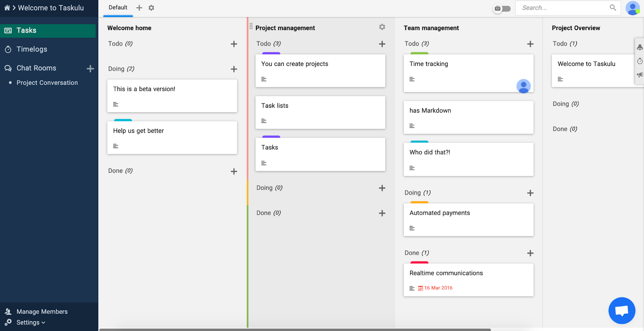Click the purple label on Tasks card
This screenshot has height=331, width=644.
pyautogui.click(x=271, y=137)
